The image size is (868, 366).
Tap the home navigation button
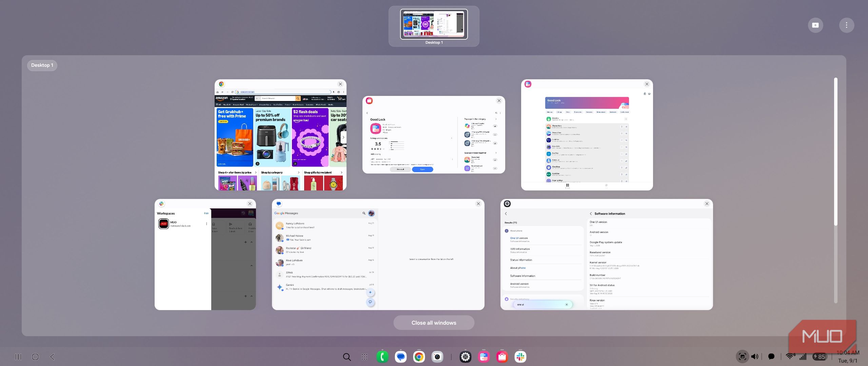35,357
